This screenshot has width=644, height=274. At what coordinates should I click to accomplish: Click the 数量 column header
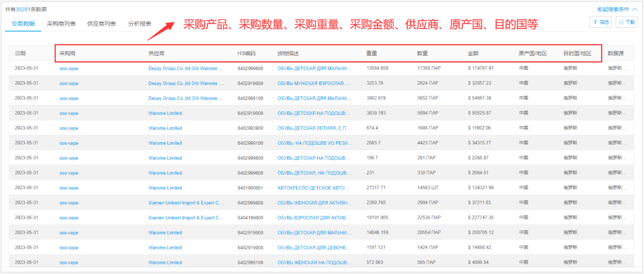423,53
